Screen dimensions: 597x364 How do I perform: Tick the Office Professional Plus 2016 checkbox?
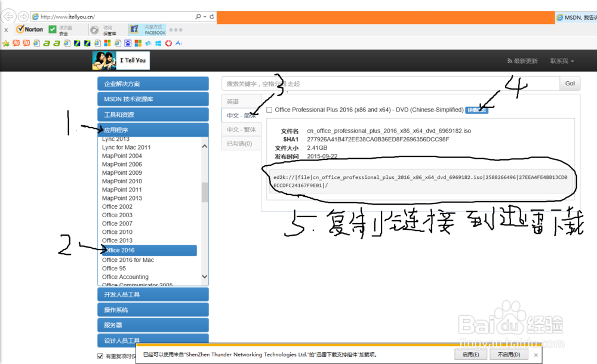(x=269, y=110)
